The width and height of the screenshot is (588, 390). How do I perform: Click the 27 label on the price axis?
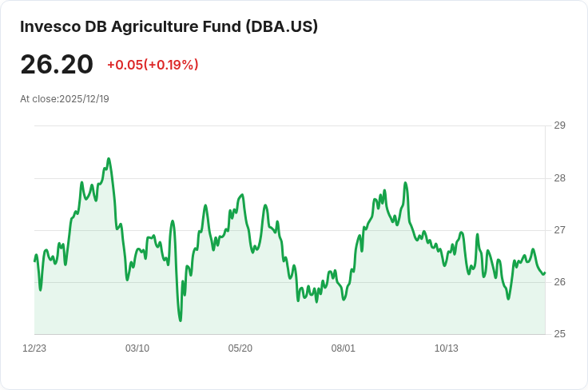559,230
